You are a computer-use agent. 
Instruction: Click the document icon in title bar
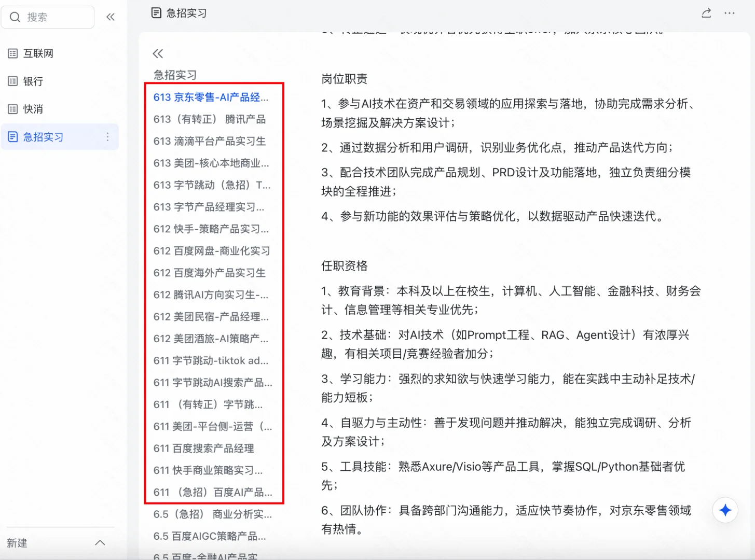[156, 13]
